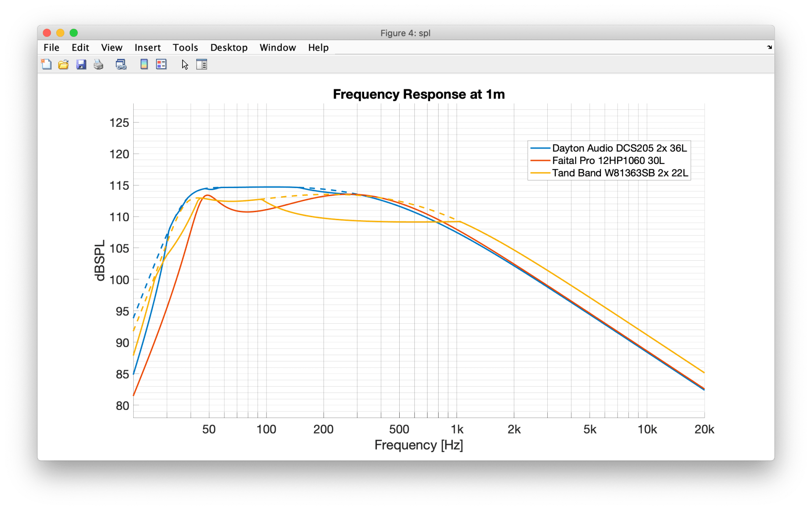Click the dock figure arrow at top right
Viewport: 812px width, 510px height.
769,47
